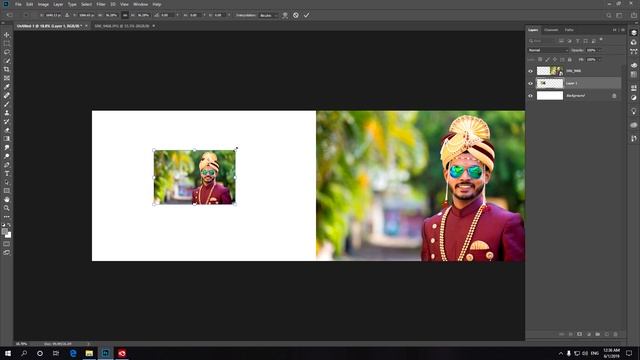Viewport: 640px width, 360px height.
Task: Commit the transform with the checkmark
Action: click(306, 15)
